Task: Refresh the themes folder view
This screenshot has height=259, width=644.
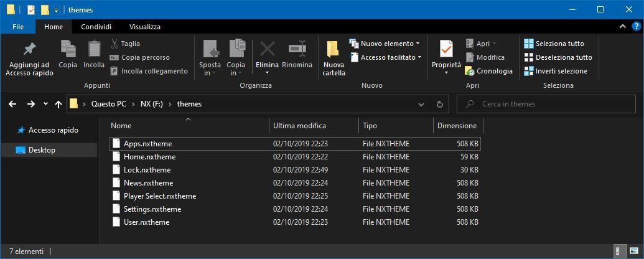Action: [439, 104]
